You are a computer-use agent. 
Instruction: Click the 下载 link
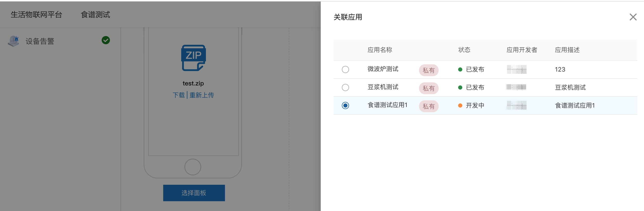pos(179,95)
